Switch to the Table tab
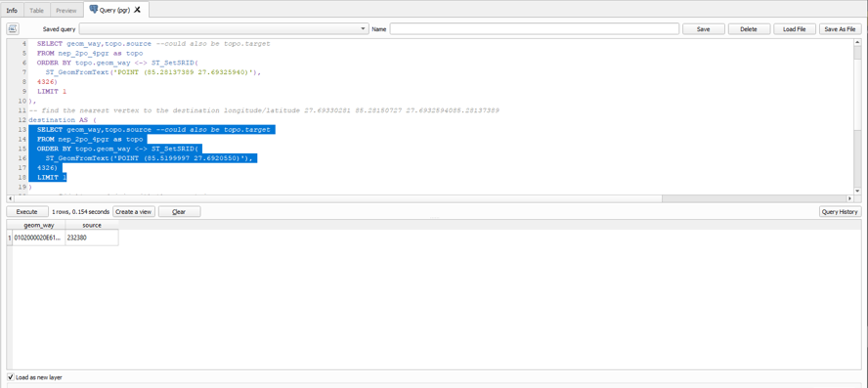 click(36, 11)
